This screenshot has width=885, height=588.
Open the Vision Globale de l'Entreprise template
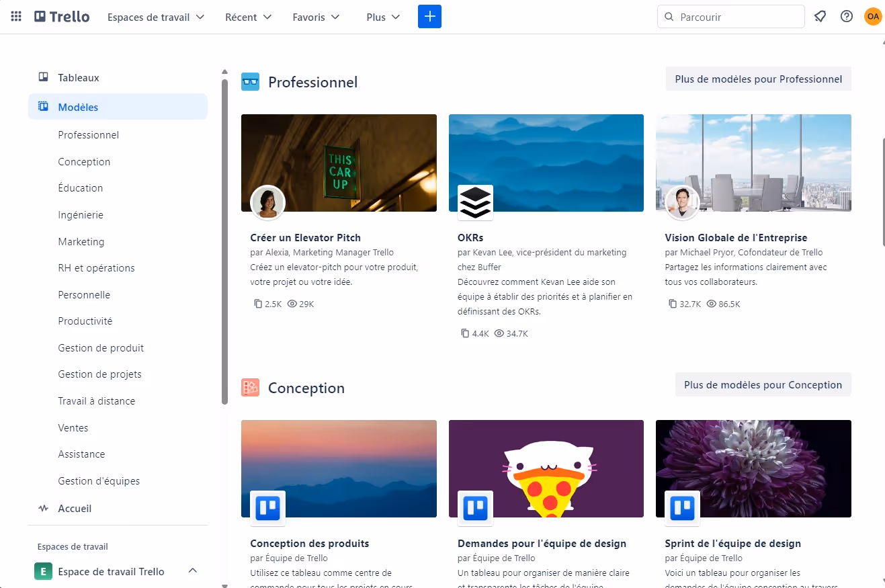pos(734,237)
